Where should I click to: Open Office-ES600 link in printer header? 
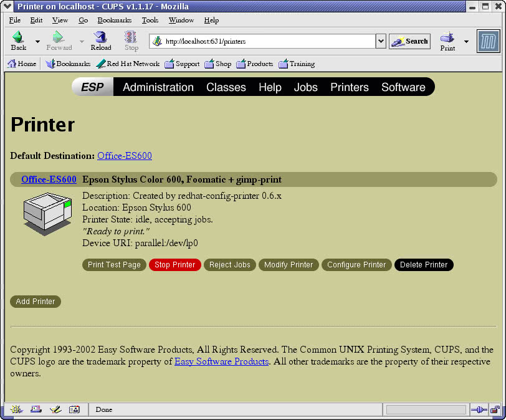pos(49,179)
